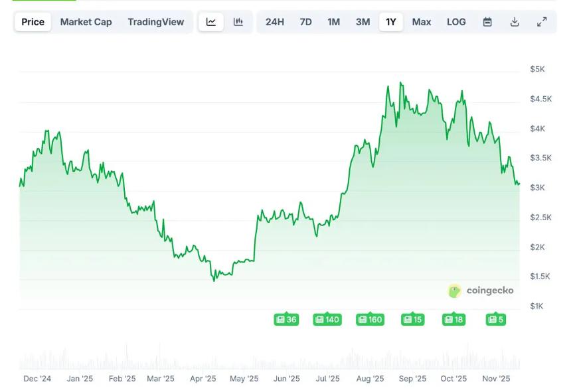Open the news marker showing 160 articles
Image resolution: width=571 pixels, height=392 pixels.
click(370, 319)
